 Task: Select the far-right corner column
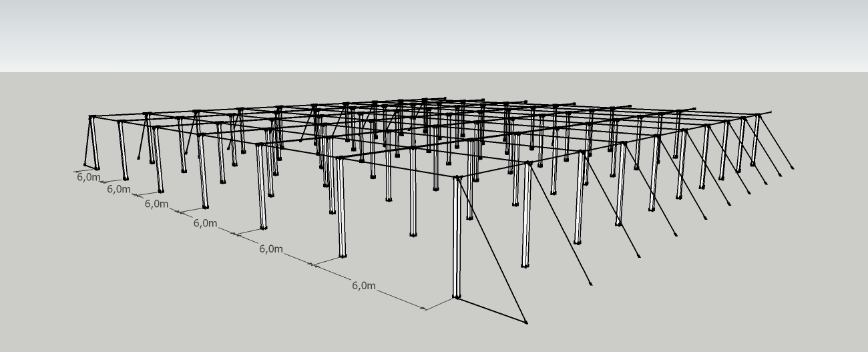click(x=756, y=140)
